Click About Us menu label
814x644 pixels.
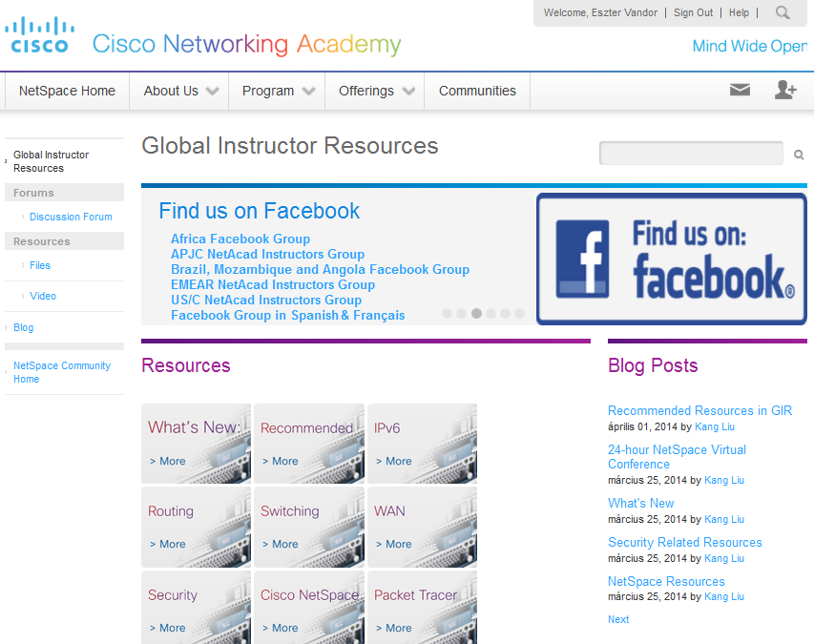171,91
